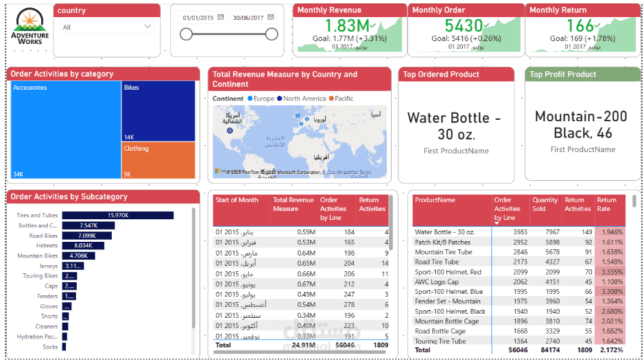Open calendar picker for end date 30/06/2017
The width and height of the screenshot is (644, 361).
pos(271,17)
